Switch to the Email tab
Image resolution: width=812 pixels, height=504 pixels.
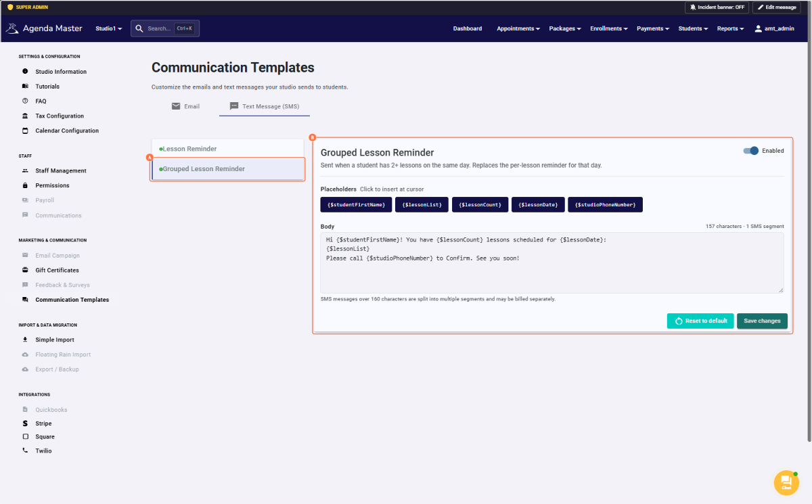[x=185, y=106]
